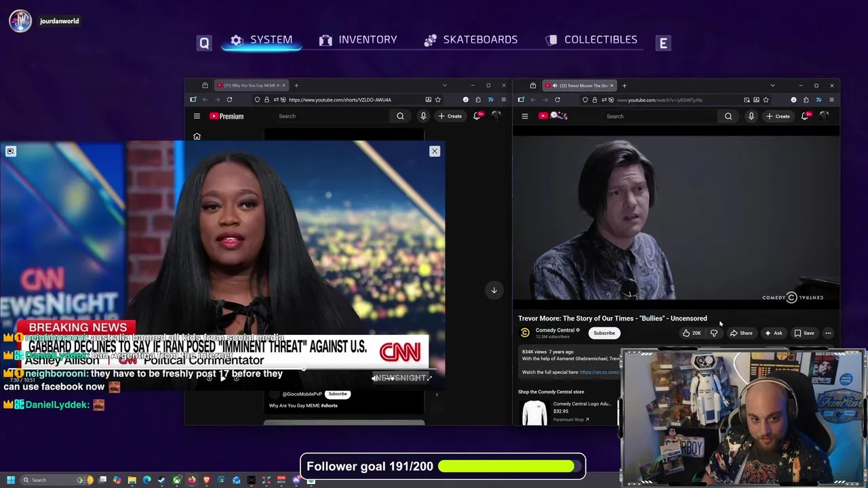This screenshot has height=488, width=868.
Task: Open the Comedy Central channel name link
Action: (555, 330)
